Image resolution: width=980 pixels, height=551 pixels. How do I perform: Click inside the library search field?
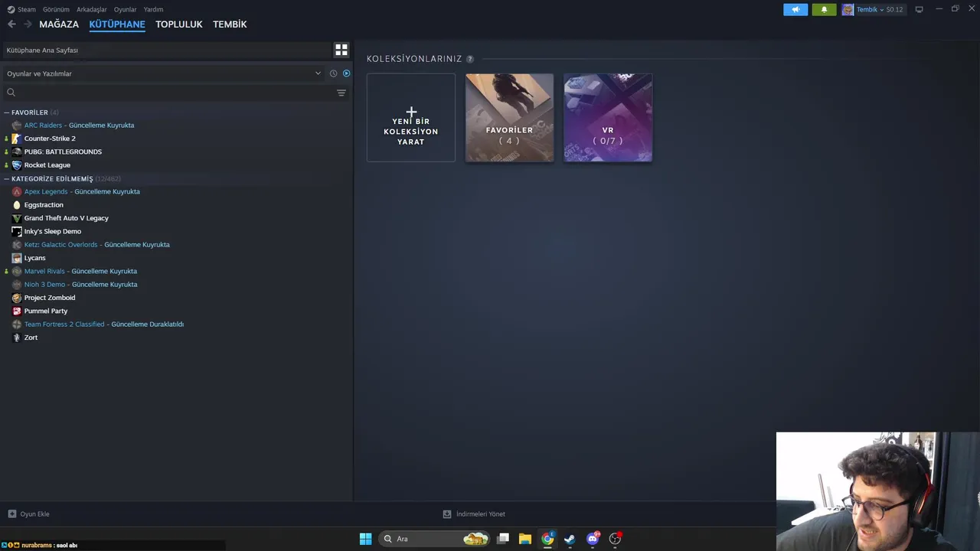[x=175, y=93]
